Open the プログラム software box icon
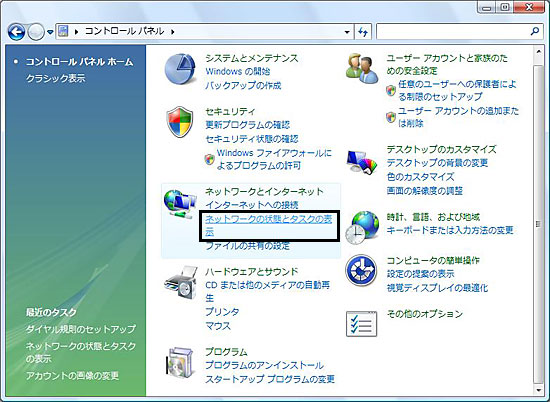Screen dimensions: 550x402 [x=181, y=362]
